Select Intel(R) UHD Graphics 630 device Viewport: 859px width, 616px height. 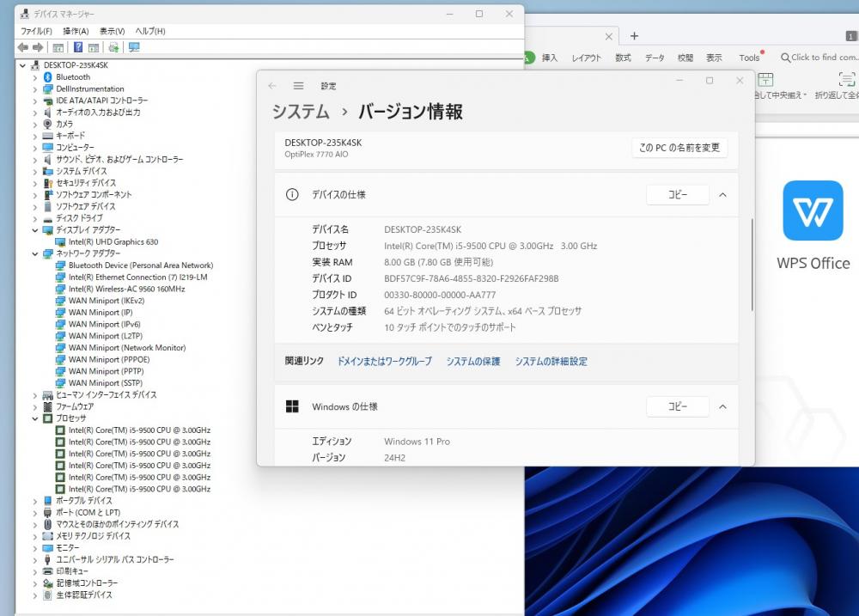(113, 241)
